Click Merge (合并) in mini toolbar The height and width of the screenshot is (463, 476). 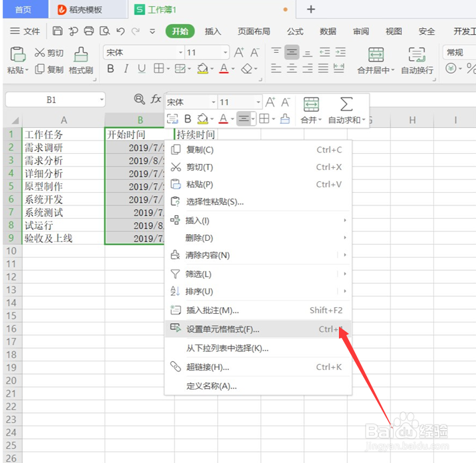[x=311, y=110]
